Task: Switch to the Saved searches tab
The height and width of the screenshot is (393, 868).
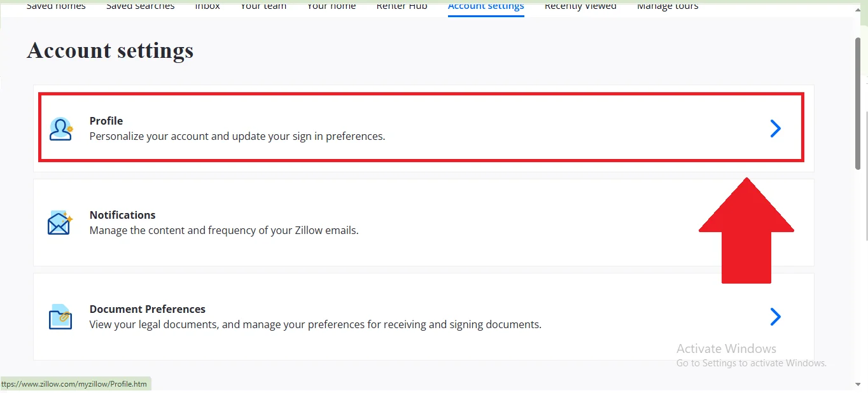Action: pos(140,6)
